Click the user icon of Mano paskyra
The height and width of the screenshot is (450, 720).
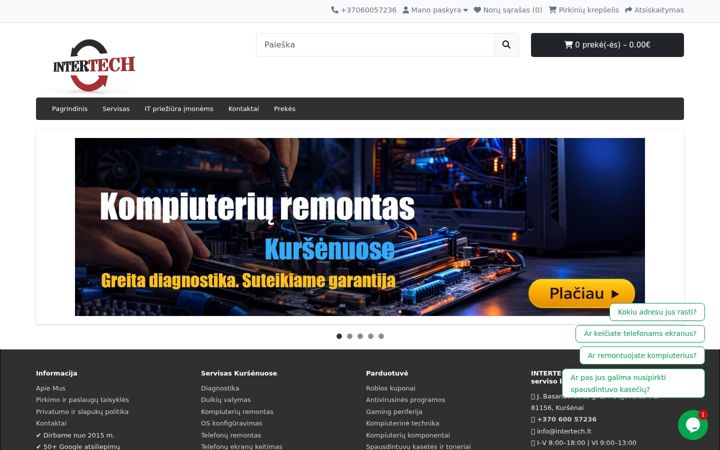406,10
